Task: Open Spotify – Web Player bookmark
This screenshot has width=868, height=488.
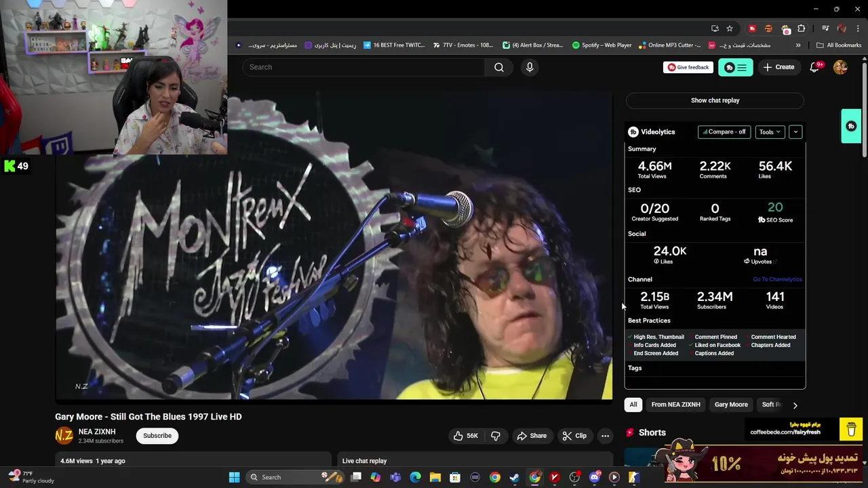Action: 601,45
